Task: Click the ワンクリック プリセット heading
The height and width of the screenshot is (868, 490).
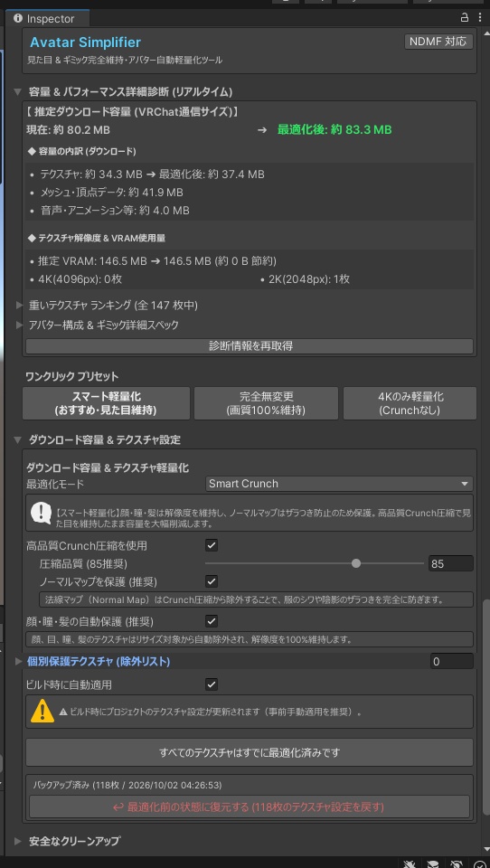Action: [72, 376]
